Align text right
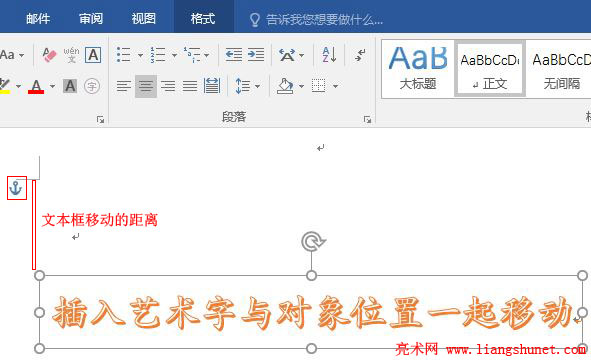Screen dimensions: 591x361 (168, 86)
